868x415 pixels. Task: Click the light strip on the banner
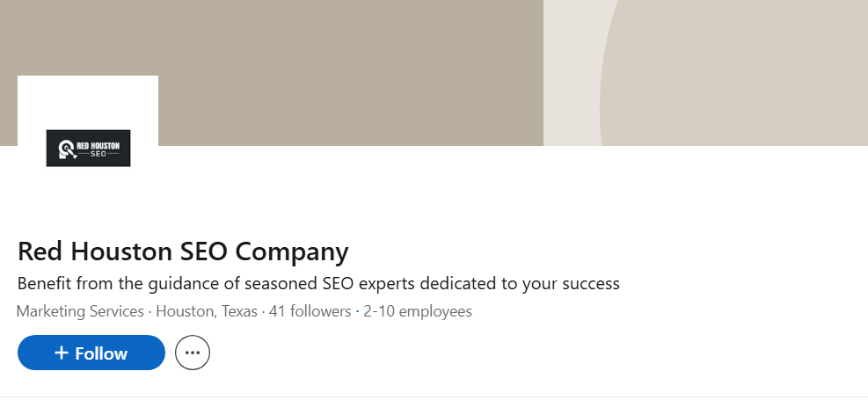(x=570, y=70)
